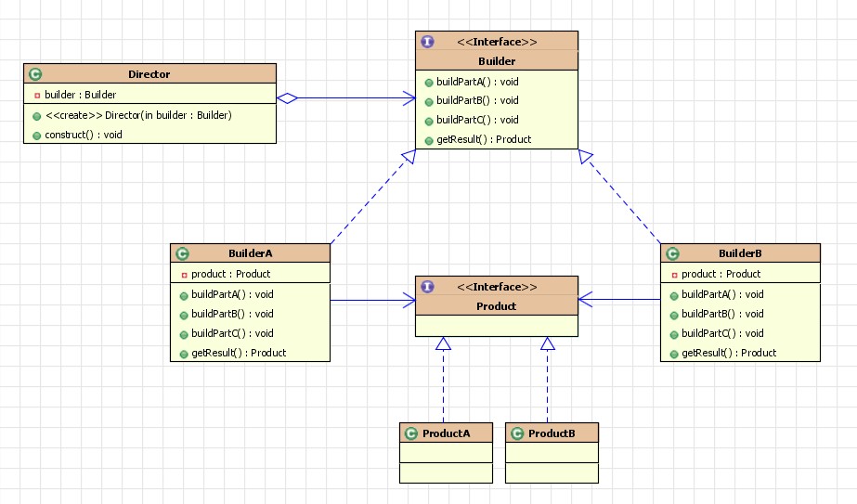The image size is (857, 504).
Task: Select buildPartA() : void text in BuilderB
Action: pyautogui.click(x=722, y=294)
